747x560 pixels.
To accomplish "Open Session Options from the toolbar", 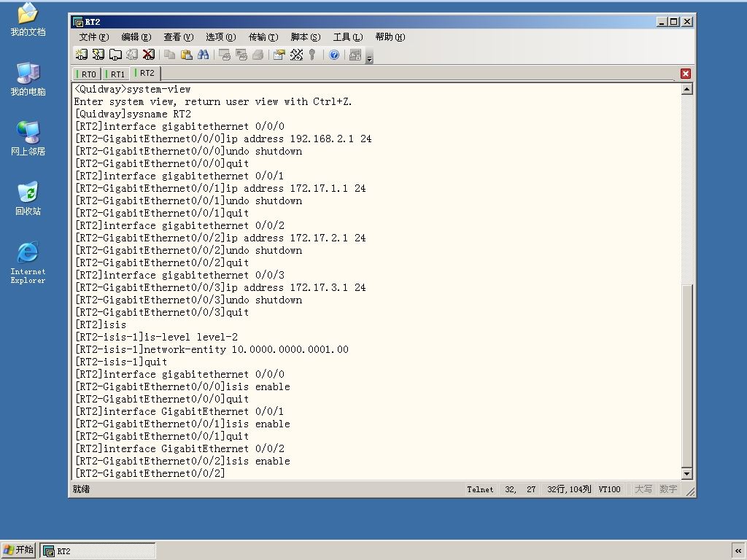I will [279, 55].
